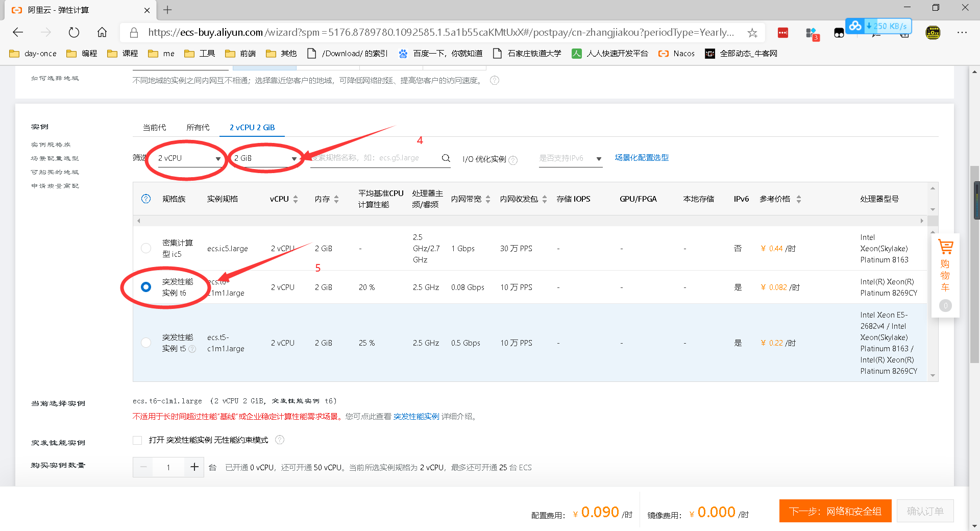Image resolution: width=980 pixels, height=531 pixels.
Task: Jump to 可购买的地域 sidebar anchor
Action: coord(55,172)
